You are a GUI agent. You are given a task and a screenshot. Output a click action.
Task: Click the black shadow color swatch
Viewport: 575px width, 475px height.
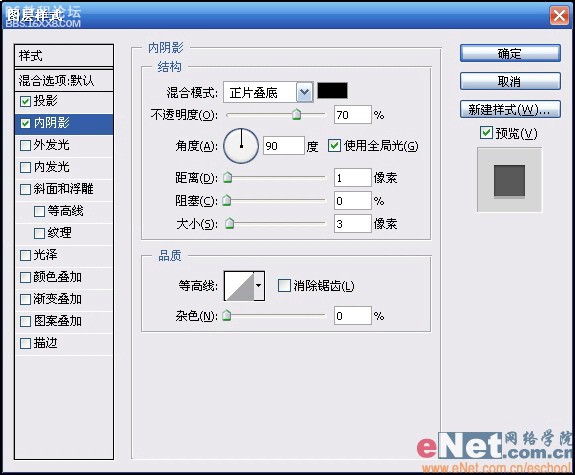[332, 91]
